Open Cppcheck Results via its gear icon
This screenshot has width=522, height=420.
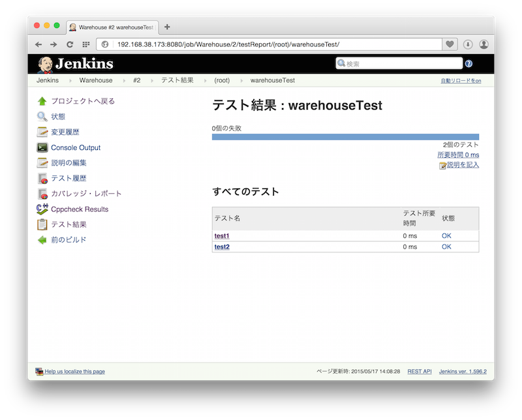41,209
